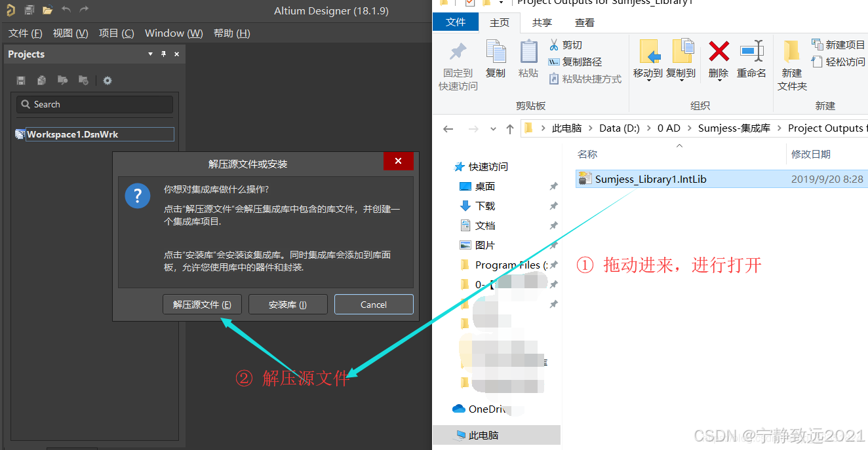
Task: Click the Workspace1.DsnWrk workspace icon
Action: [x=20, y=134]
